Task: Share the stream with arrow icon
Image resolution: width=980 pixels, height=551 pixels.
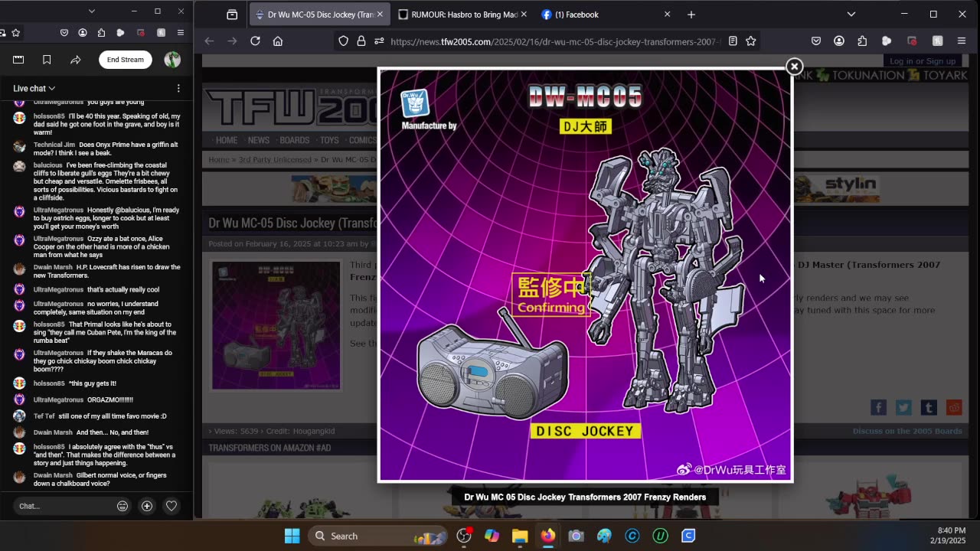Action: [75, 60]
